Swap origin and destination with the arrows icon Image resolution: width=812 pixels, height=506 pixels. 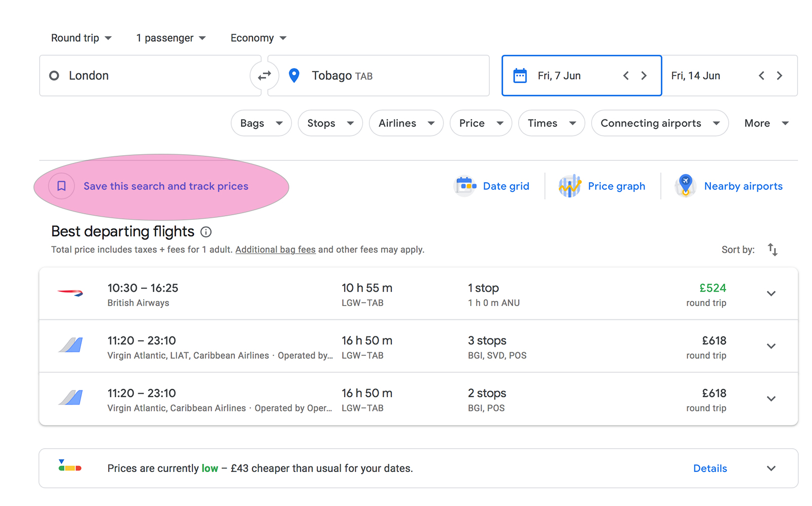[x=264, y=76]
